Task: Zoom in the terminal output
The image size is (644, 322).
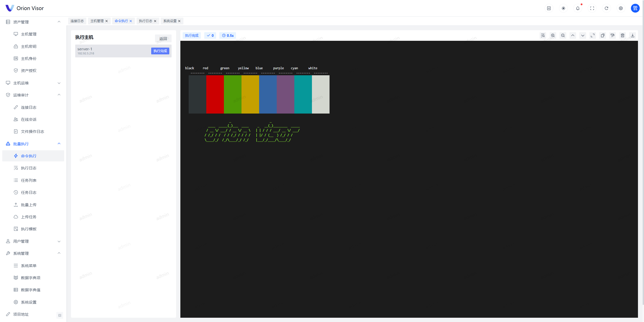Action: pyautogui.click(x=553, y=35)
